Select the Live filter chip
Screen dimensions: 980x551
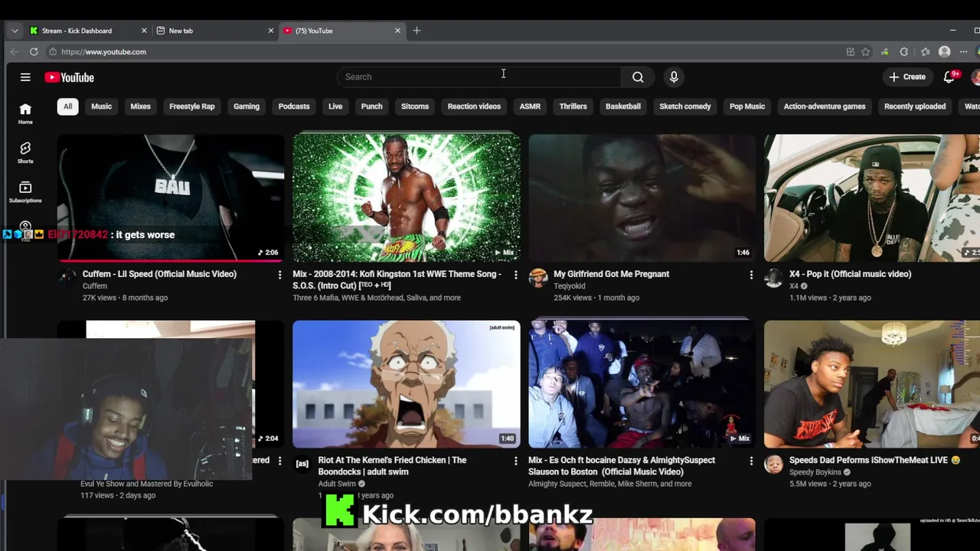[335, 106]
